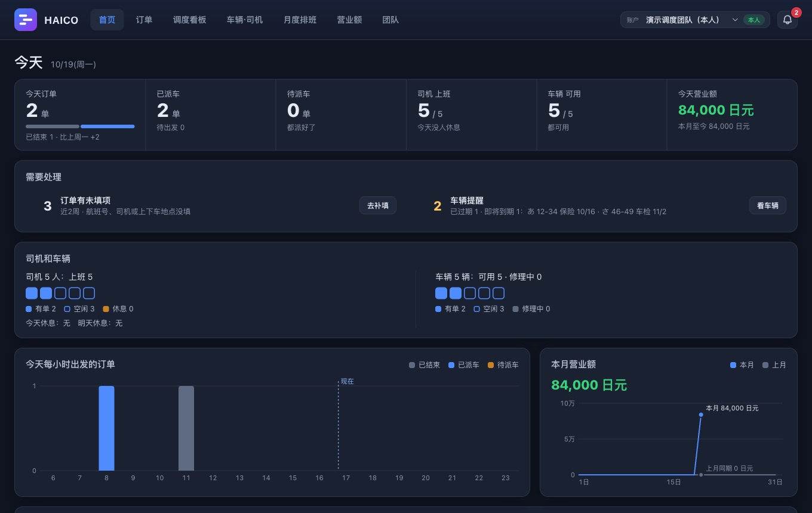Click the 上月同期 0 日元 label

(x=730, y=468)
